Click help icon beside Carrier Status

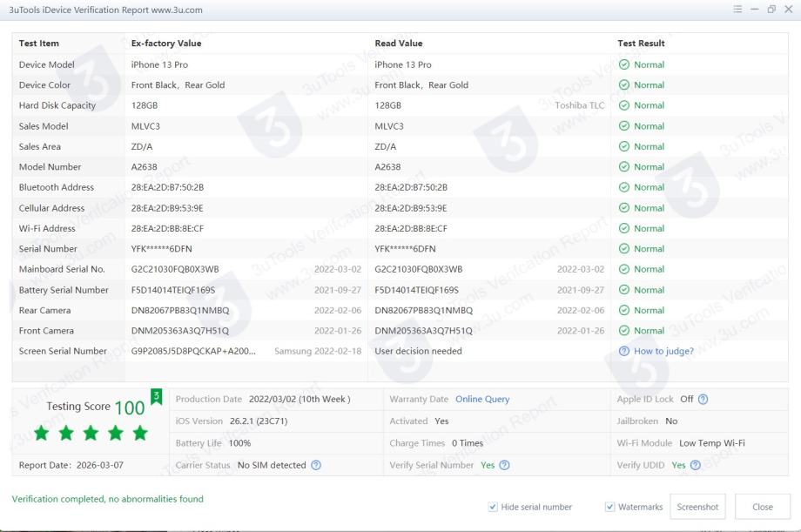tap(316, 466)
